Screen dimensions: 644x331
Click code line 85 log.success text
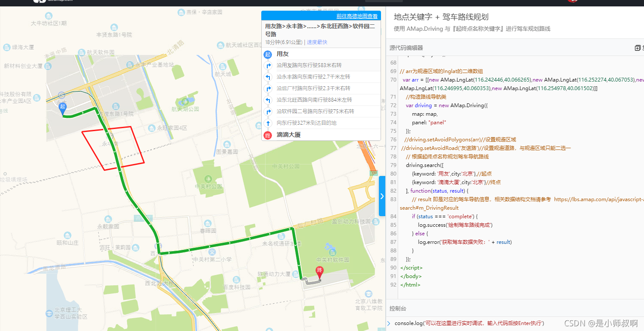click(455, 225)
